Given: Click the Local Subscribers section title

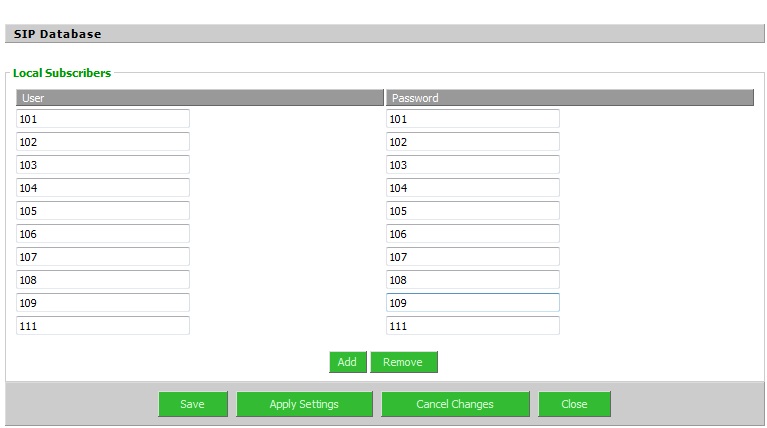Looking at the screenshot, I should (62, 73).
